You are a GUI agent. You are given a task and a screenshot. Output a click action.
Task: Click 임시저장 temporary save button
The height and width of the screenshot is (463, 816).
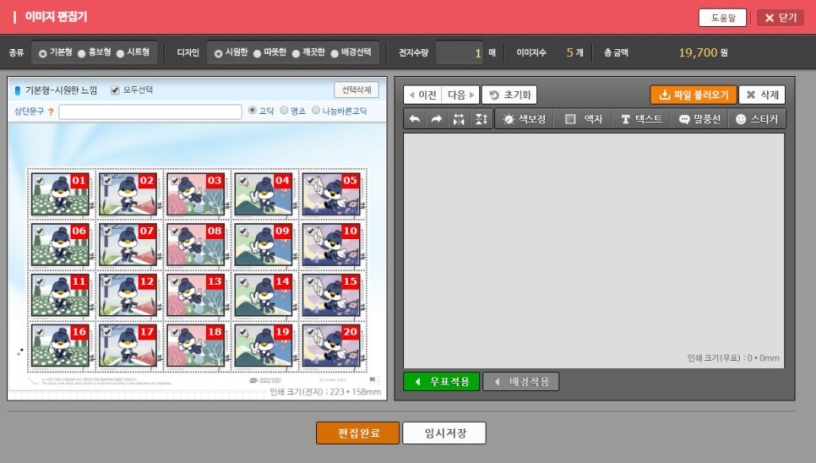coord(444,433)
